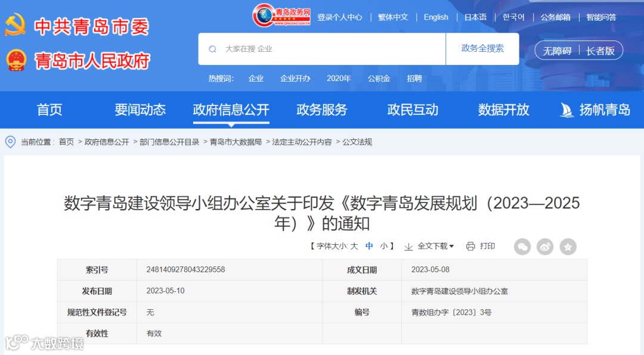
Task: Click breadcrumb 政府信息公开 link
Action: coord(107,142)
